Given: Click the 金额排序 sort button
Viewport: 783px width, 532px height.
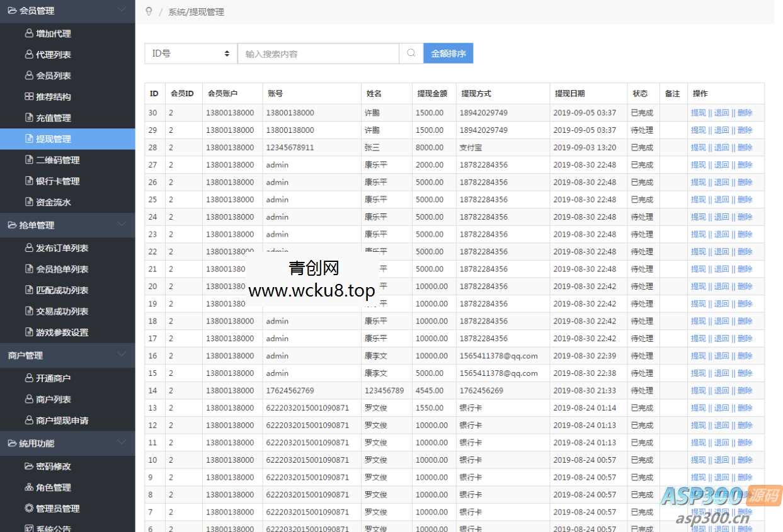Looking at the screenshot, I should coord(448,54).
